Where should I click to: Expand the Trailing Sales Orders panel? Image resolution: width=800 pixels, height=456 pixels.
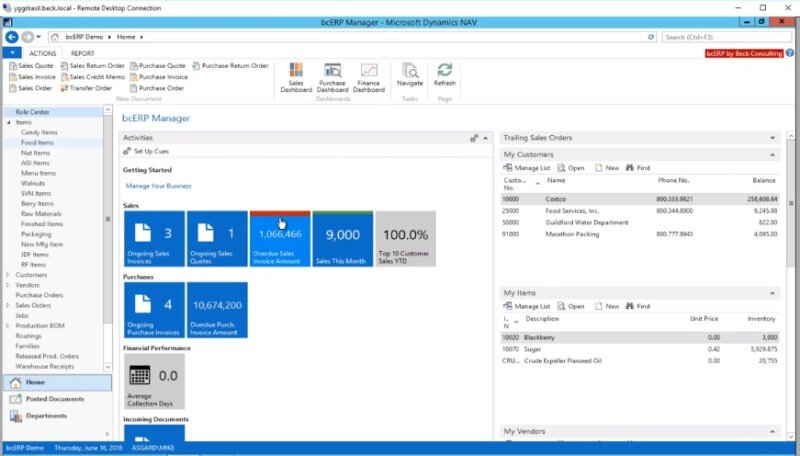773,137
